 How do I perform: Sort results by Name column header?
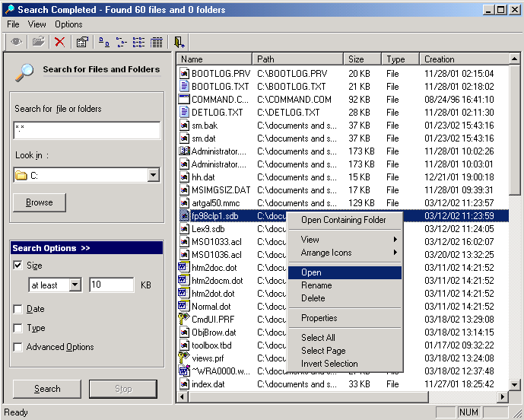tap(214, 59)
